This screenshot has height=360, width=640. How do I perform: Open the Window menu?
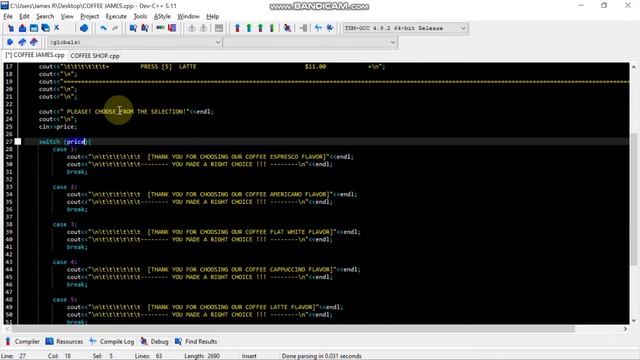188,16
